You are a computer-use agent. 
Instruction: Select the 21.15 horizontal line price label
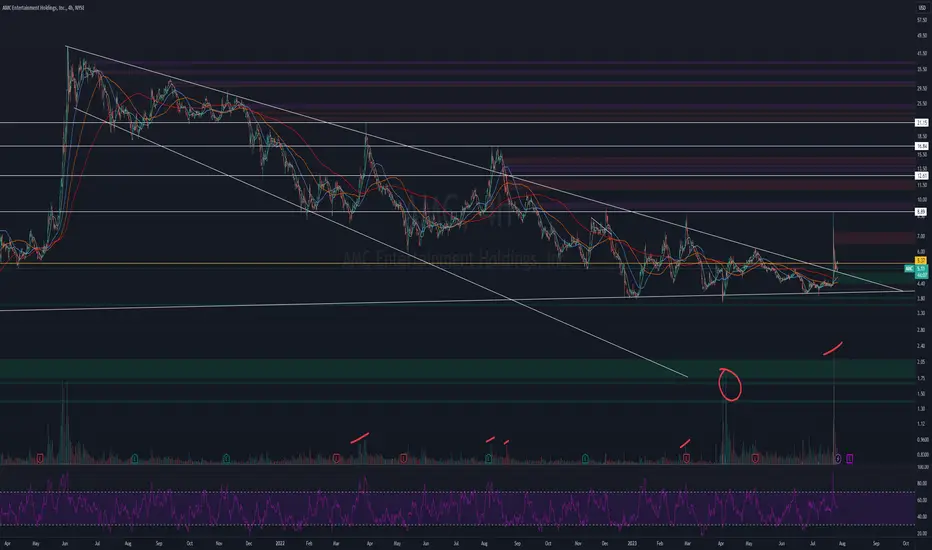pos(921,122)
